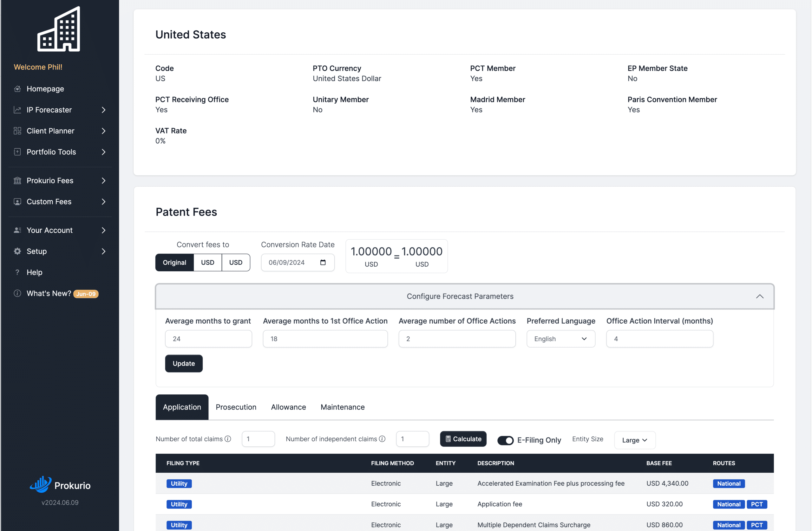Open the Preferred Language dropdown
The image size is (812, 531).
click(x=560, y=339)
